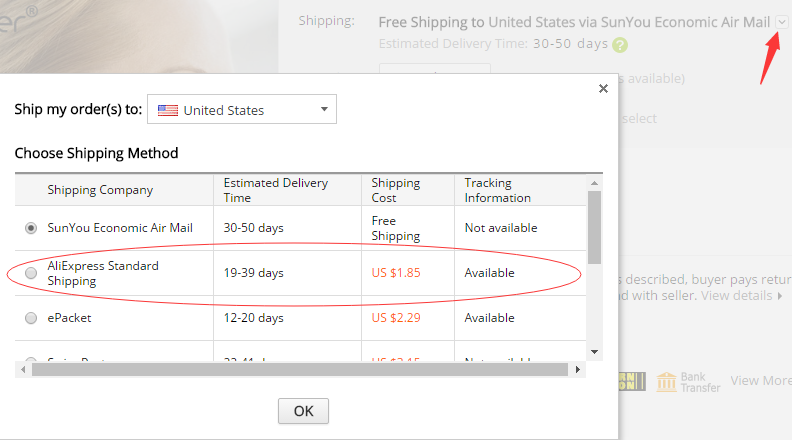This screenshot has height=440, width=792.
Task: Close the shipping method dialog
Action: (x=603, y=89)
